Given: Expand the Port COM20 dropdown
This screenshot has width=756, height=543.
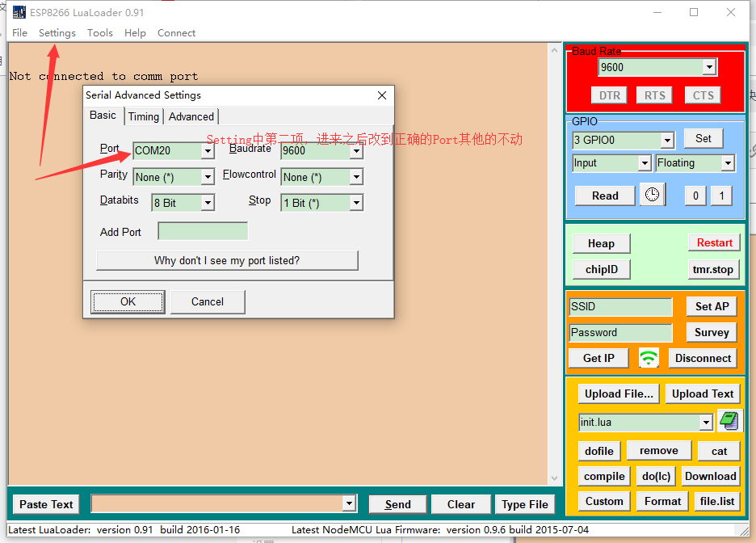Looking at the screenshot, I should tap(208, 151).
